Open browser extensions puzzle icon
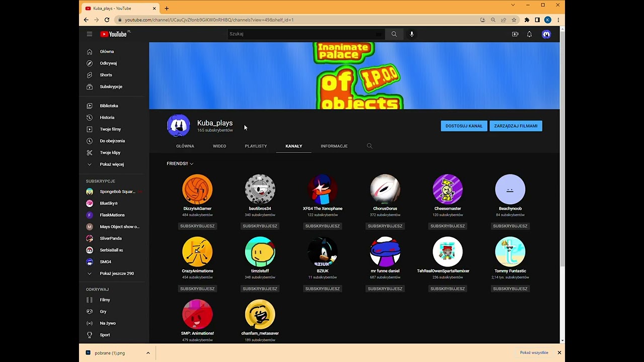644x362 pixels. click(x=527, y=20)
